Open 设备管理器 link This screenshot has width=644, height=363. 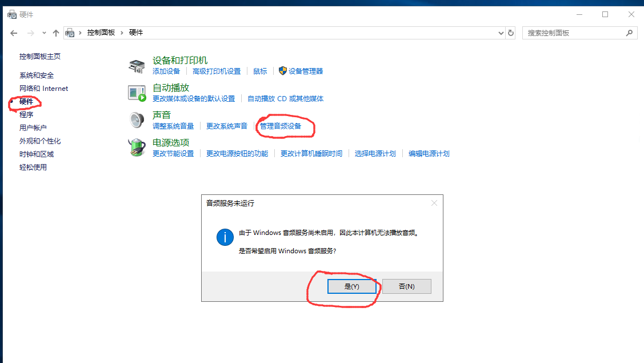pyautogui.click(x=306, y=71)
